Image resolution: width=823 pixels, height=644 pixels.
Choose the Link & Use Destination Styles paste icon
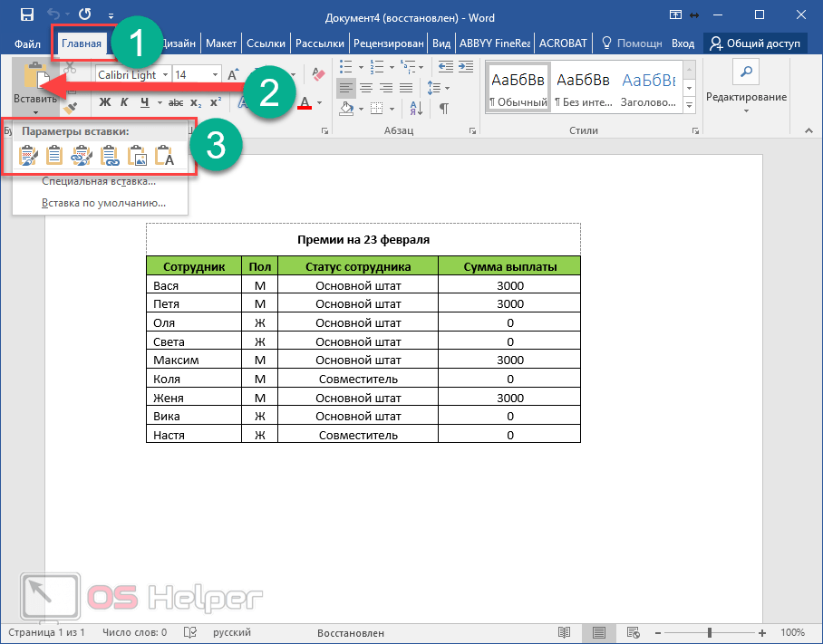pyautogui.click(x=111, y=158)
